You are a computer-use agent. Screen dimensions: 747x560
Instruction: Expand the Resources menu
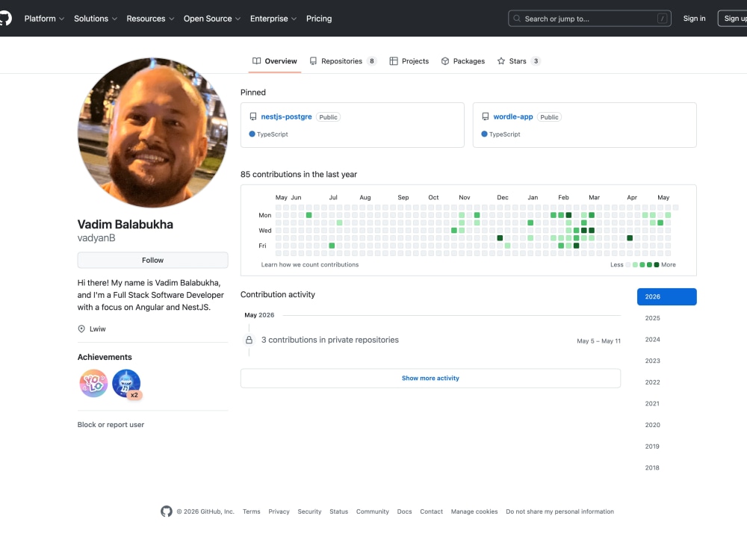coord(150,19)
